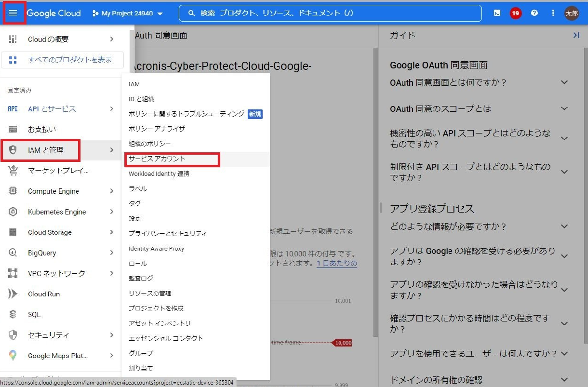
Task: Open notifications badge showing 19
Action: click(515, 14)
